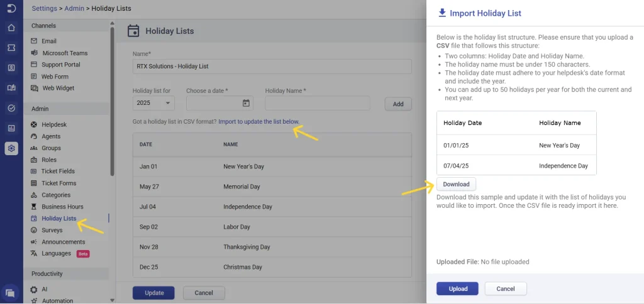Cancel the Import Holiday List panel
644x304 pixels.
[x=505, y=289]
